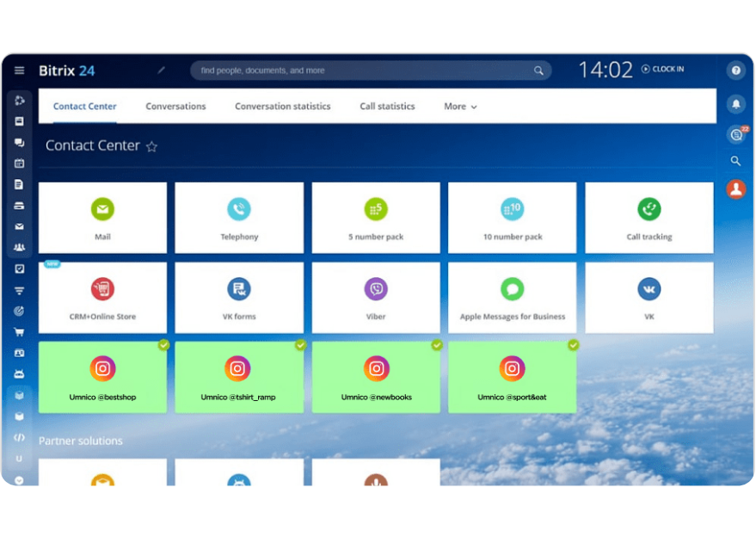Open the sidebar shopping cart icon
The height and width of the screenshot is (537, 756).
[x=19, y=332]
